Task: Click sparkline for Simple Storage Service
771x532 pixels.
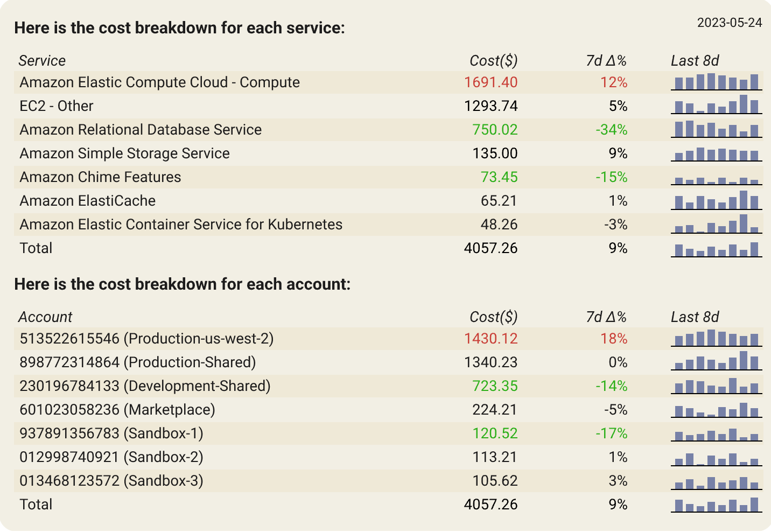Action: click(717, 154)
